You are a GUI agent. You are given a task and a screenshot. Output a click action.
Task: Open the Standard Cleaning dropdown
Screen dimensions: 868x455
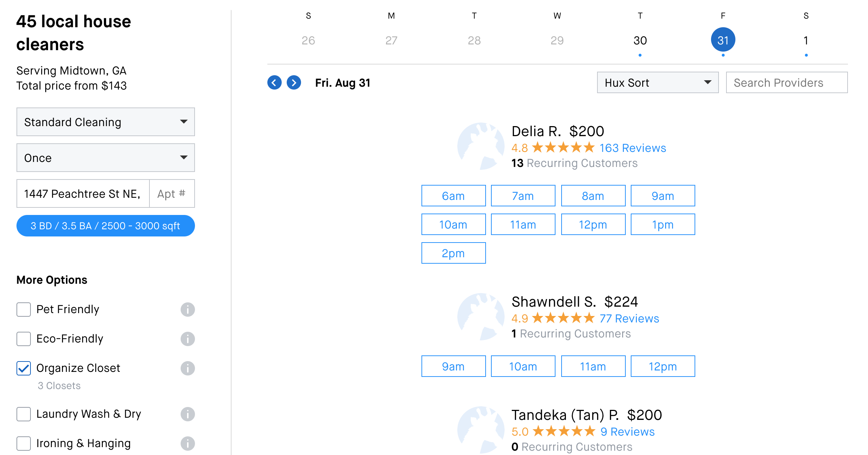pos(105,122)
